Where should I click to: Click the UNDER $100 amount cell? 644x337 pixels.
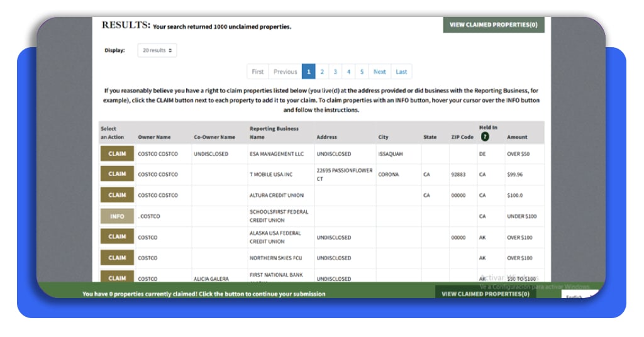(x=521, y=216)
